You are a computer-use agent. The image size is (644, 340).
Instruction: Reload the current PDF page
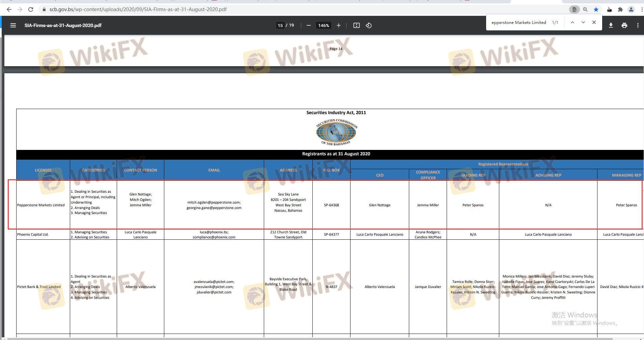(31, 9)
